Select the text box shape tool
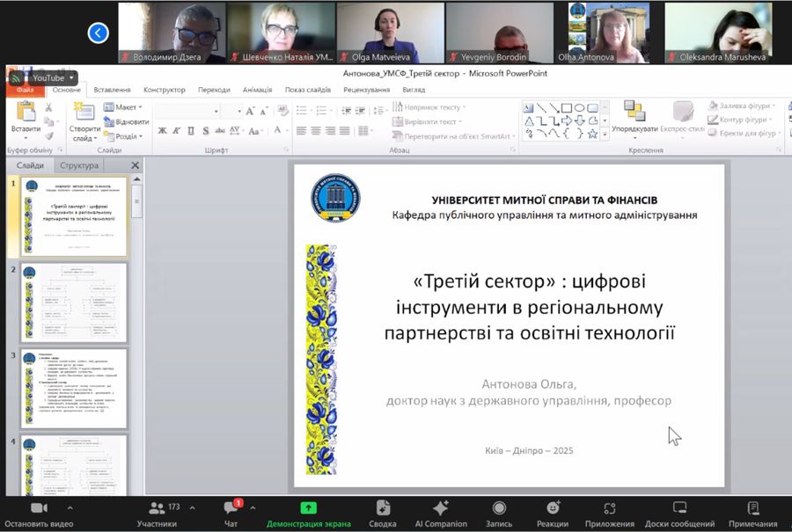This screenshot has height=532, width=792. click(528, 108)
